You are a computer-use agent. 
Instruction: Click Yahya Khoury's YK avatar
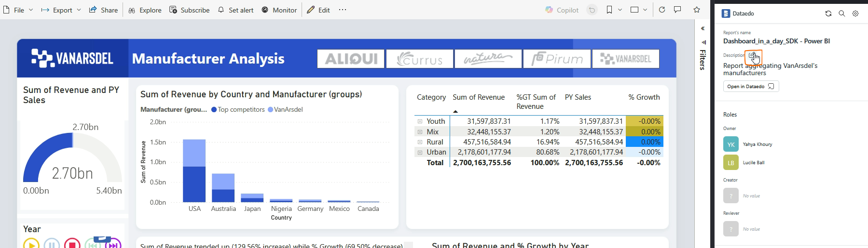click(731, 144)
